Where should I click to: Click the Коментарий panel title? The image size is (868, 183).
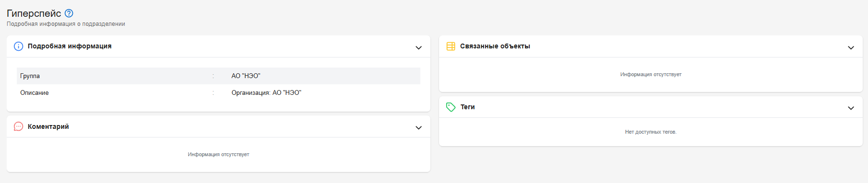click(48, 126)
